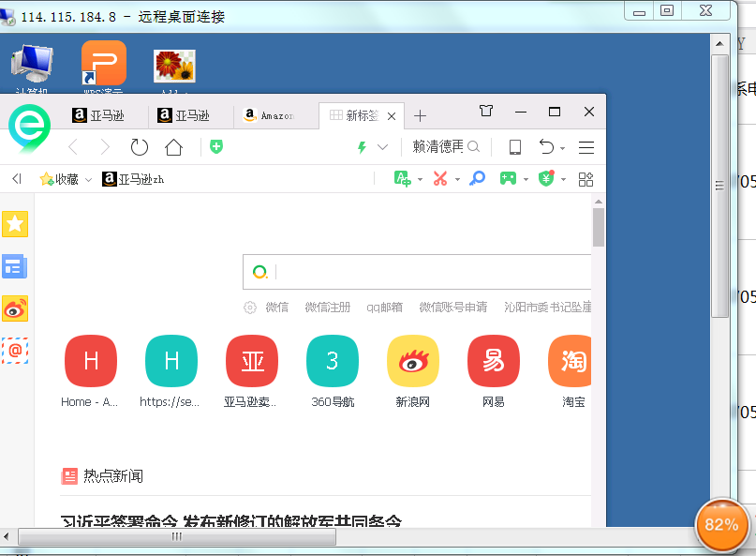Click the remote desktop vertical scrollbar thumb

coord(719,186)
